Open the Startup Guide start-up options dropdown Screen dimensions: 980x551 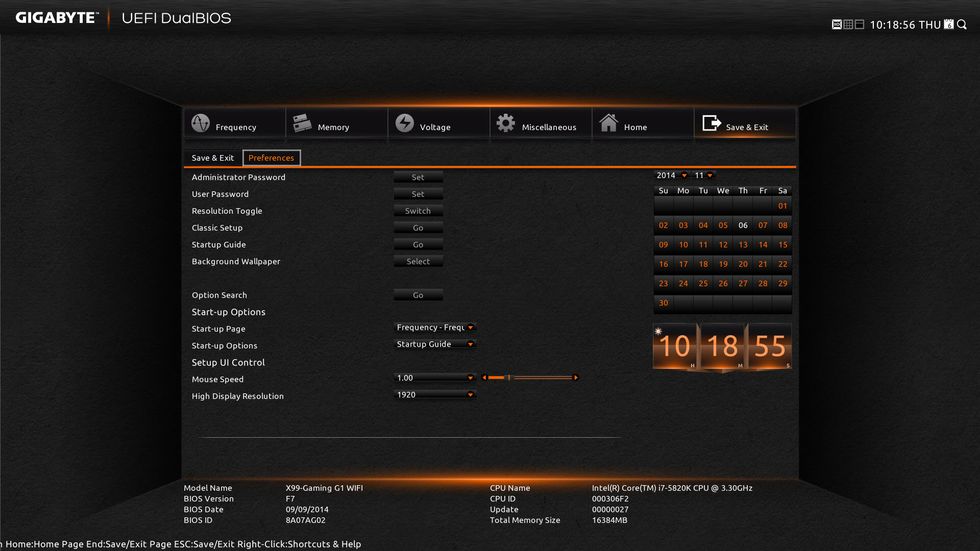435,344
